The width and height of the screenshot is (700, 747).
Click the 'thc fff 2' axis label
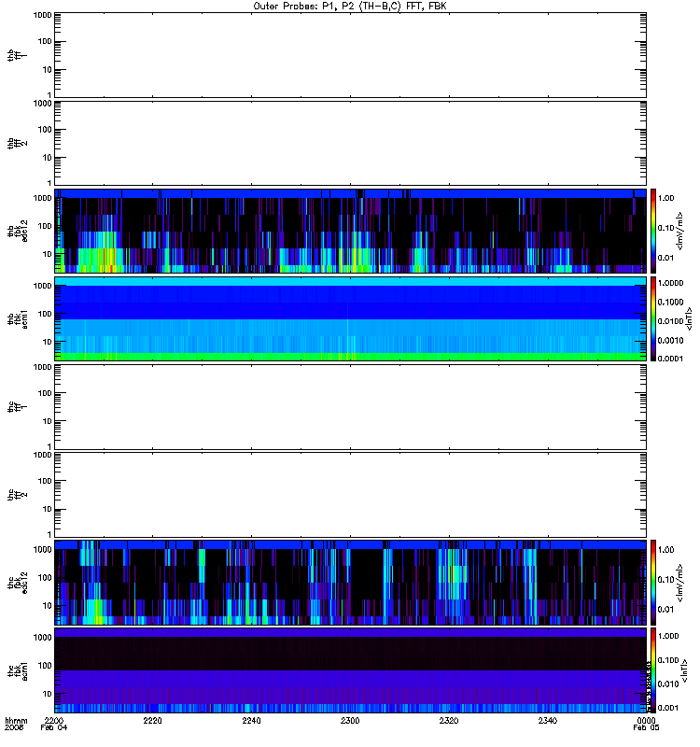pos(17,495)
